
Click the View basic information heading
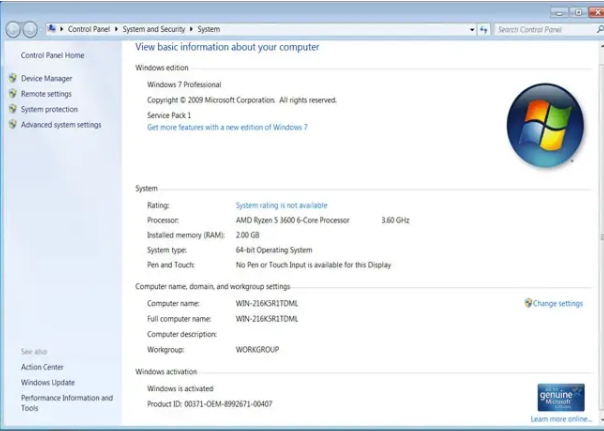(227, 47)
